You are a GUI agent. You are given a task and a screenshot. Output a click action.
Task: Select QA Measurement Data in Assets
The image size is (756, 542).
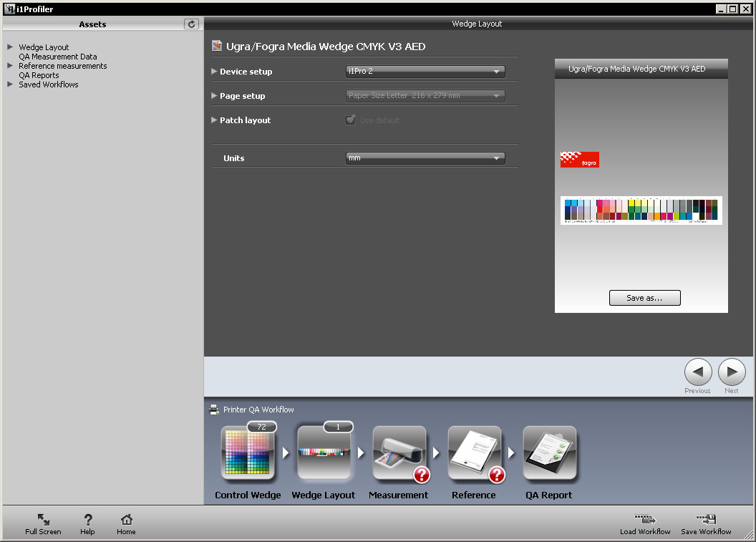tap(58, 57)
